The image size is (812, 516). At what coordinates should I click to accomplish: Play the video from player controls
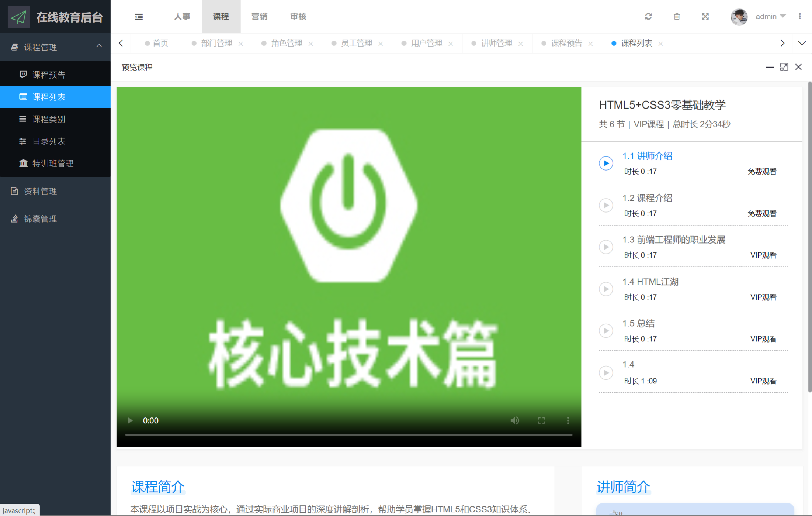pyautogui.click(x=130, y=420)
